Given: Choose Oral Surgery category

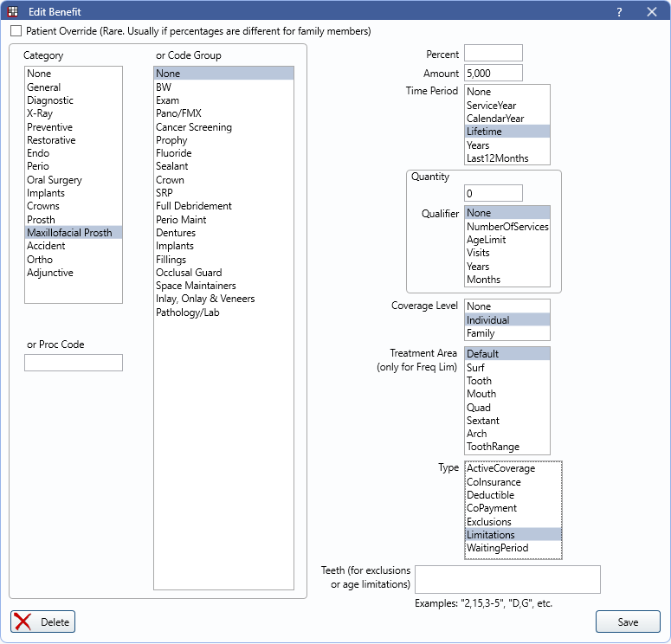Looking at the screenshot, I should (x=54, y=180).
